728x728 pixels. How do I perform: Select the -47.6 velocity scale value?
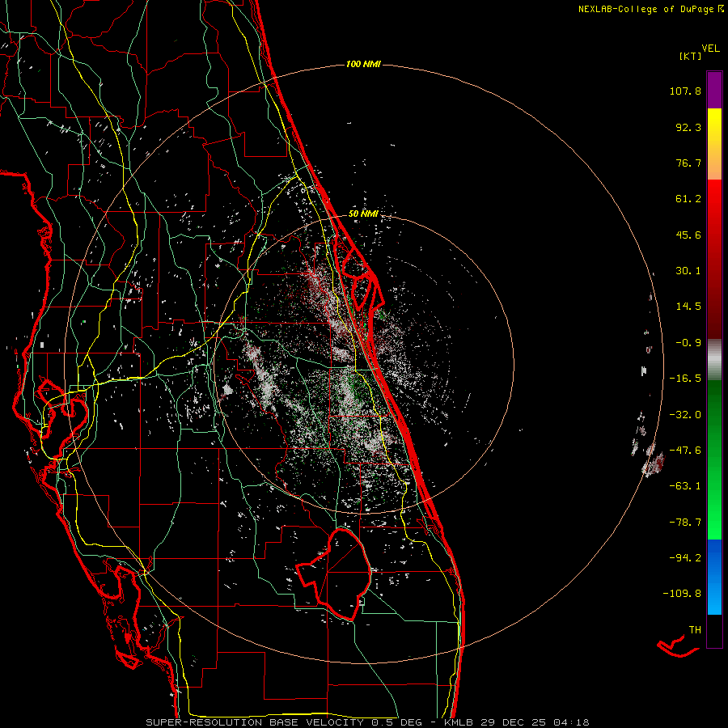685,451
